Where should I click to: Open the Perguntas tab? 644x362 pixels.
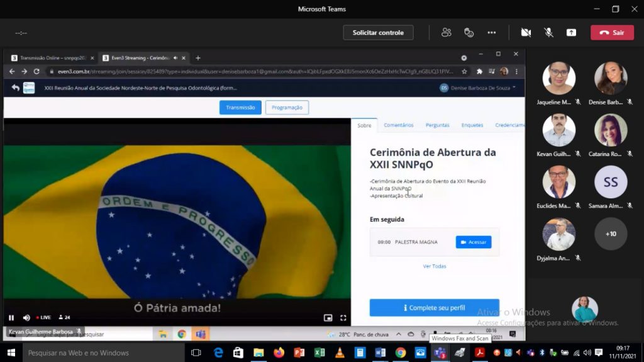[x=438, y=125]
